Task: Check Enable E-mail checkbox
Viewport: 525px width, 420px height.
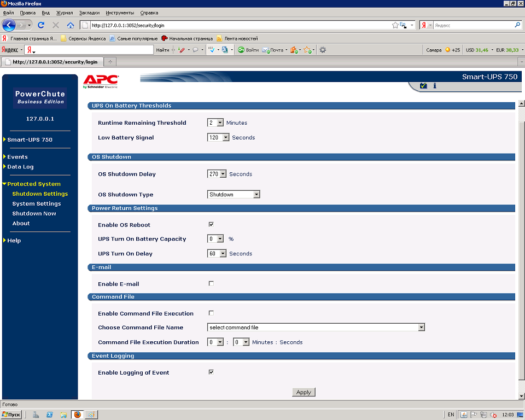Action: pyautogui.click(x=211, y=283)
